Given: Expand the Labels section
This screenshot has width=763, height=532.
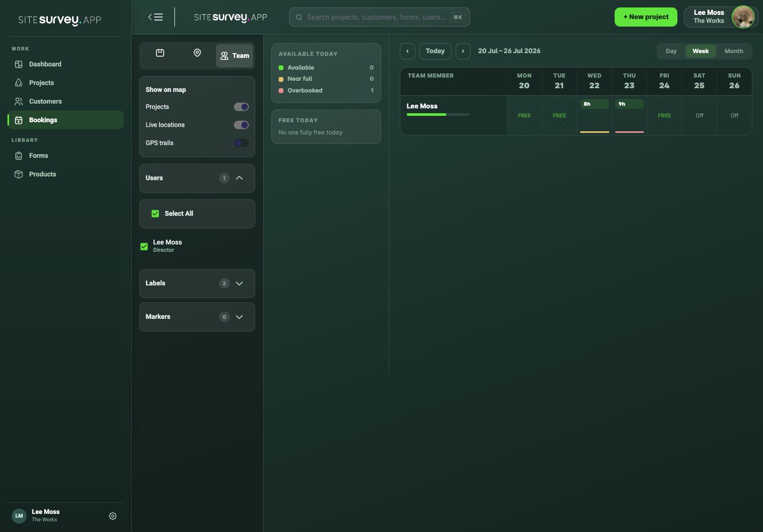Looking at the screenshot, I should coord(239,283).
